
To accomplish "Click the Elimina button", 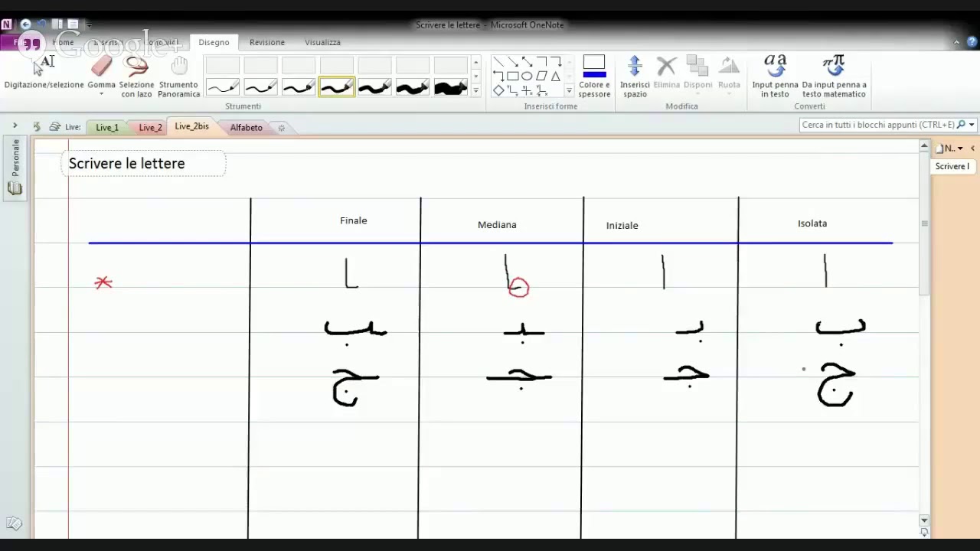I will click(x=667, y=73).
